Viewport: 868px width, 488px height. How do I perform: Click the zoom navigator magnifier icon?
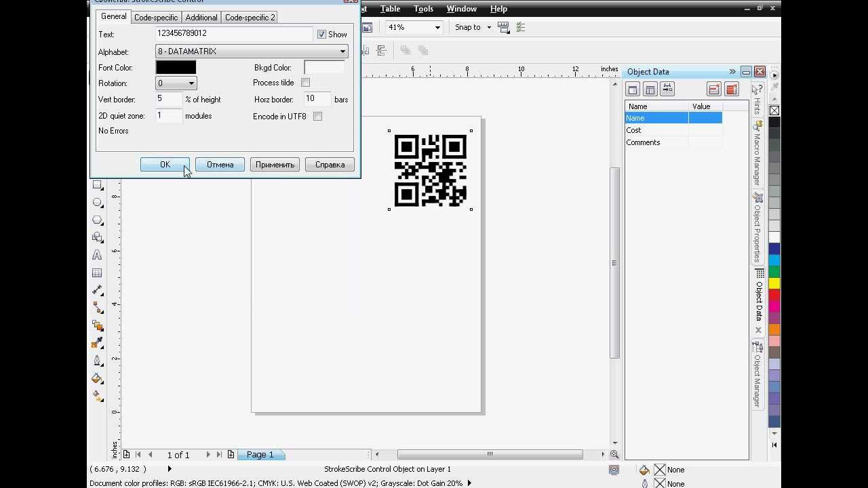[x=614, y=455]
